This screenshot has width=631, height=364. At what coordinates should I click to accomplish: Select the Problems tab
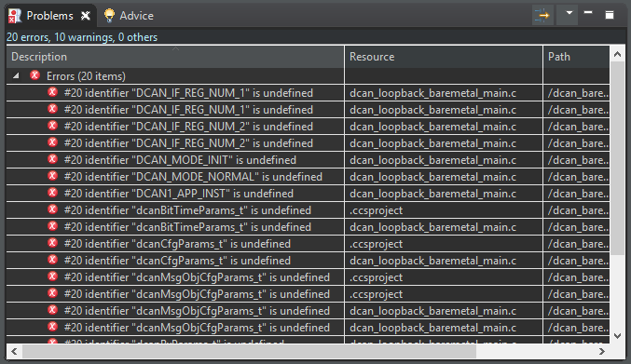50,16
